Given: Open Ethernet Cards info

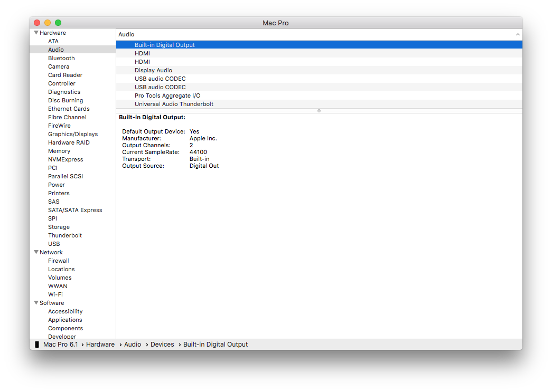Looking at the screenshot, I should pos(69,109).
